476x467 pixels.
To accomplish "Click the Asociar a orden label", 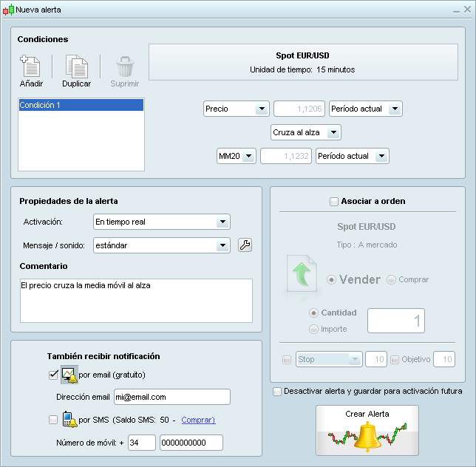I will tap(373, 201).
